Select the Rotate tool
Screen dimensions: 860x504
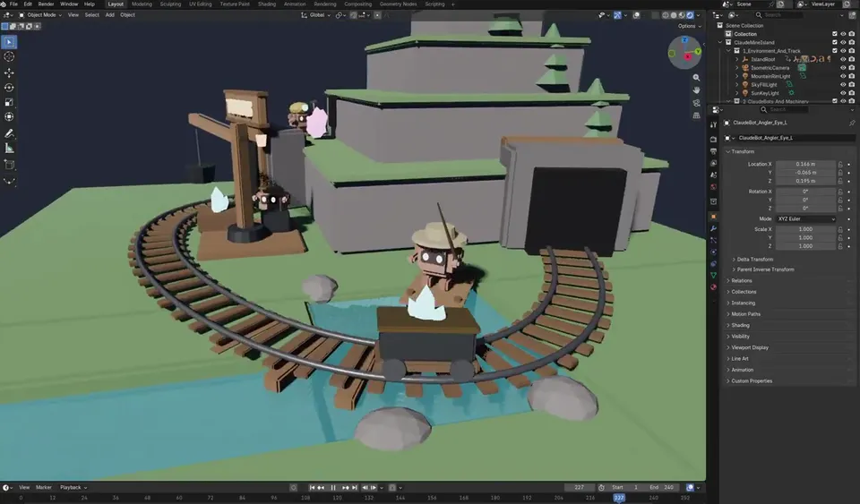coord(9,88)
